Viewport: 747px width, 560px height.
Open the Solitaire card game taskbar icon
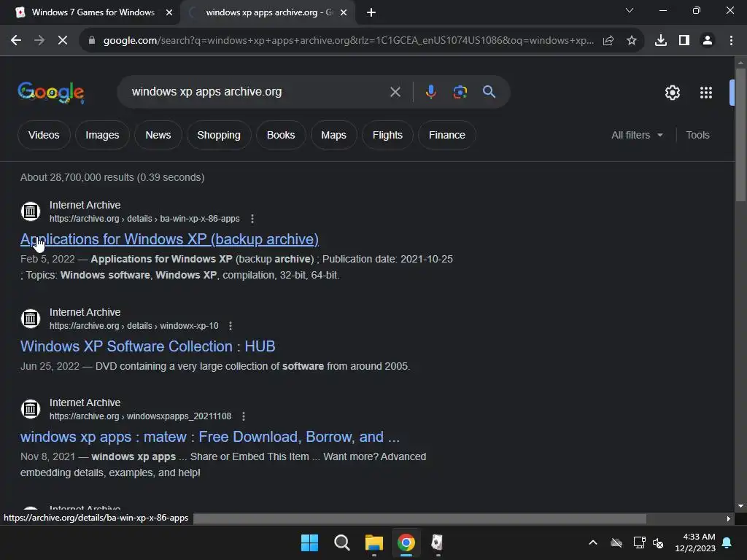click(x=438, y=542)
